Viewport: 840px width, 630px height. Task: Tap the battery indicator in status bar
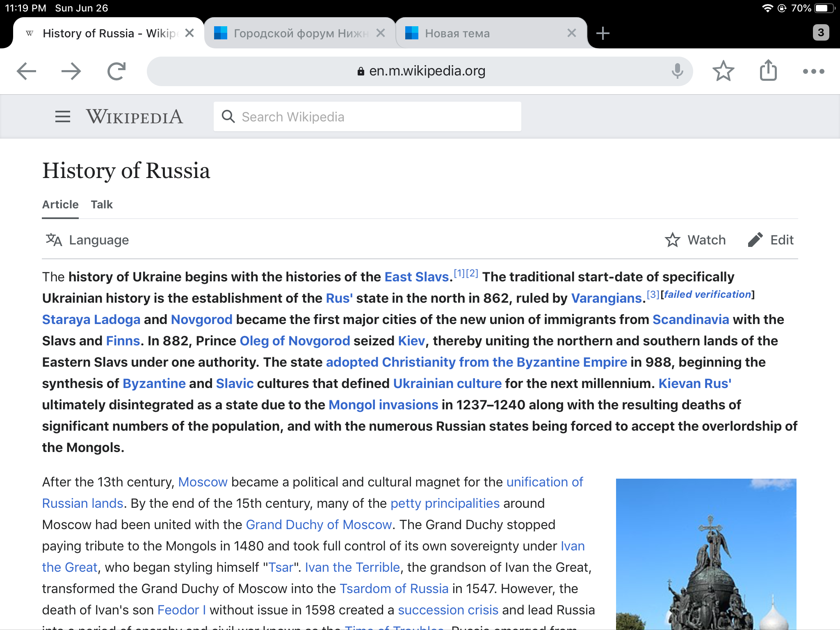tap(824, 8)
